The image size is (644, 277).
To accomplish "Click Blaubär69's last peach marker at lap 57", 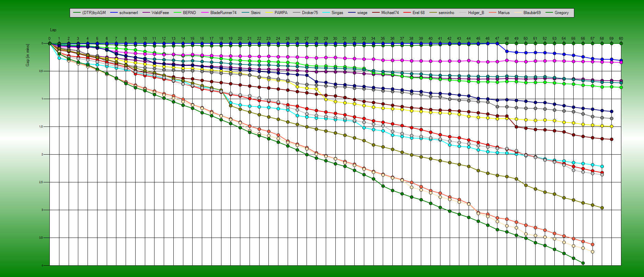I will click(x=593, y=252).
